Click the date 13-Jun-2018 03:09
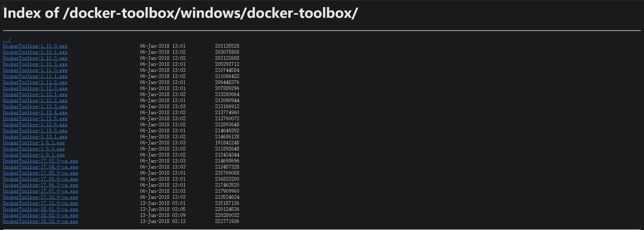Screen dimensions: 644x230 (x=163, y=215)
